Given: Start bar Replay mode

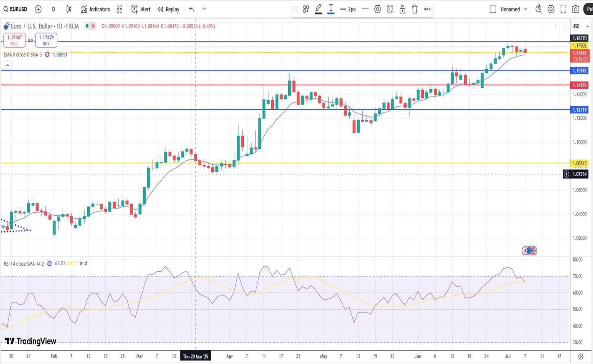Looking at the screenshot, I should point(169,9).
